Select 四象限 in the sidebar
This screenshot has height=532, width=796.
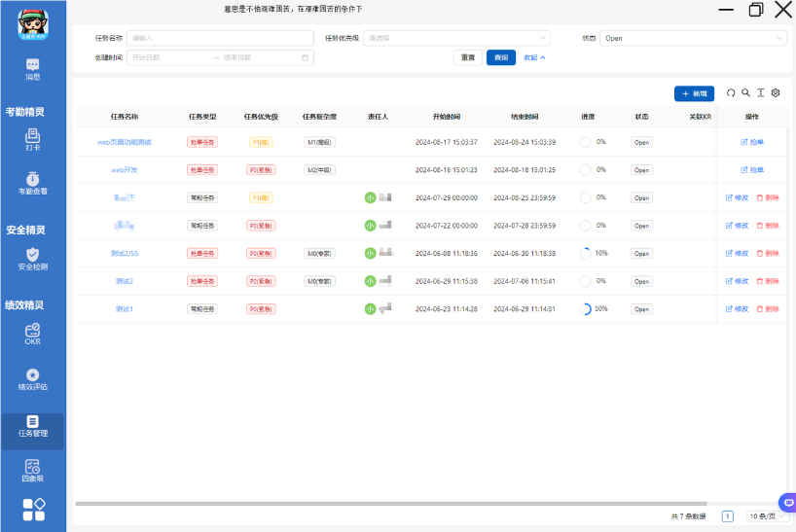coord(32,471)
